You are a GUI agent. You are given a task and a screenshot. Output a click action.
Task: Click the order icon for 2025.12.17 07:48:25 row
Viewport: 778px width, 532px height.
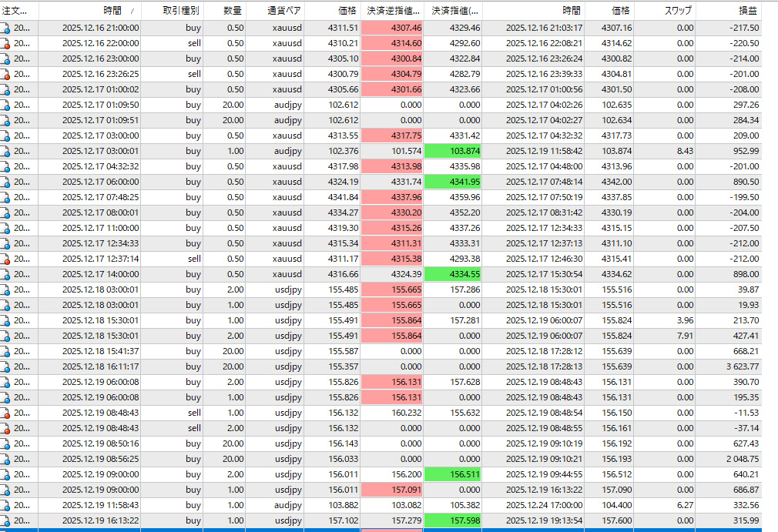pyautogui.click(x=5, y=197)
